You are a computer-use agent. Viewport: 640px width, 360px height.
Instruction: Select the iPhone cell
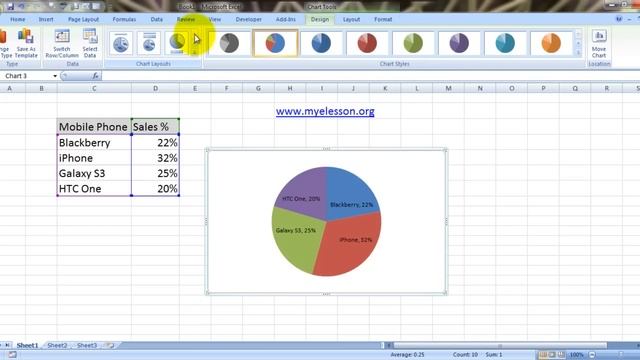[94, 158]
